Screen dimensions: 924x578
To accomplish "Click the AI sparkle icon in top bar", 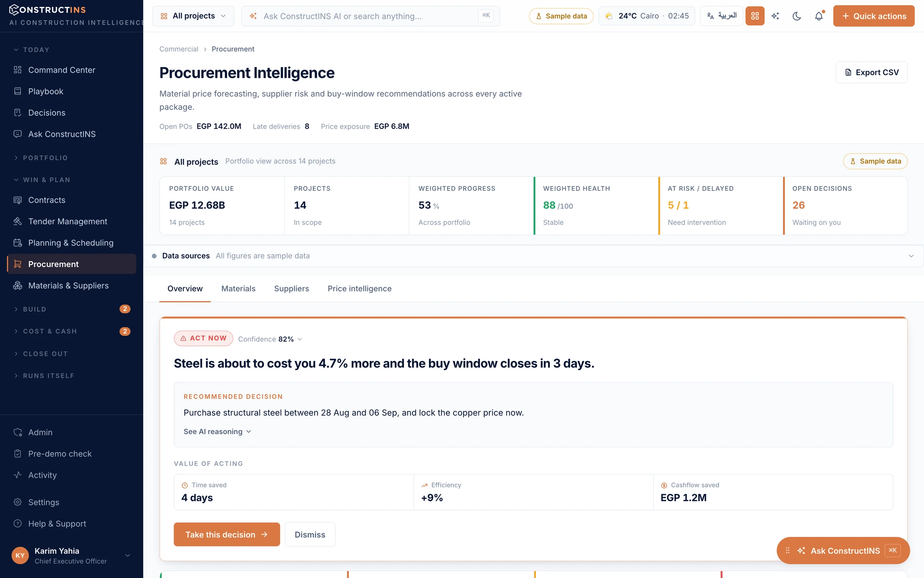I will 775,16.
